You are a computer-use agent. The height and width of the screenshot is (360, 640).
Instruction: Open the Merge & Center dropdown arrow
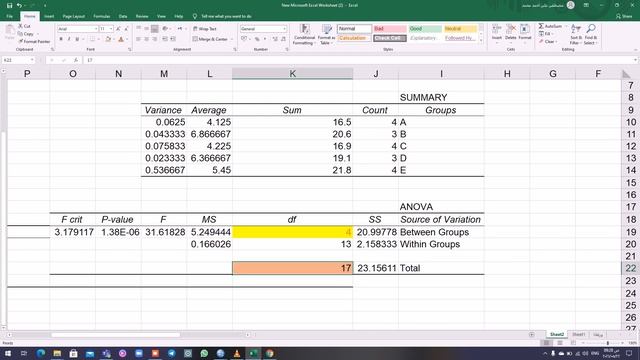point(231,39)
